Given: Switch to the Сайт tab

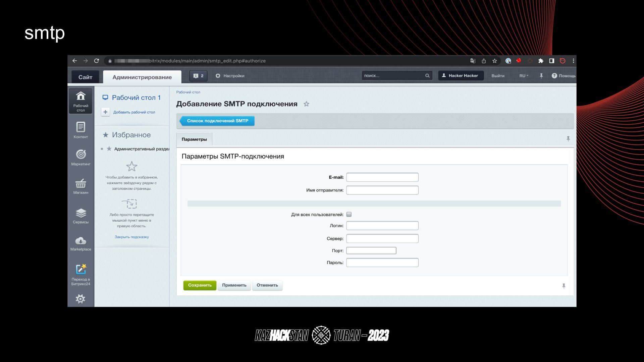Looking at the screenshot, I should (85, 77).
